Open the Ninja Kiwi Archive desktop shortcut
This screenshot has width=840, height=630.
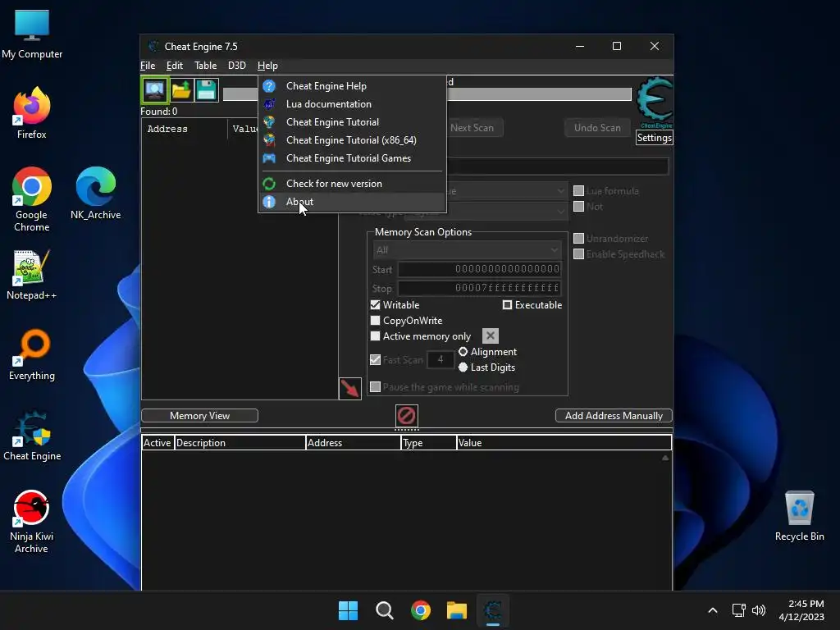tap(32, 522)
